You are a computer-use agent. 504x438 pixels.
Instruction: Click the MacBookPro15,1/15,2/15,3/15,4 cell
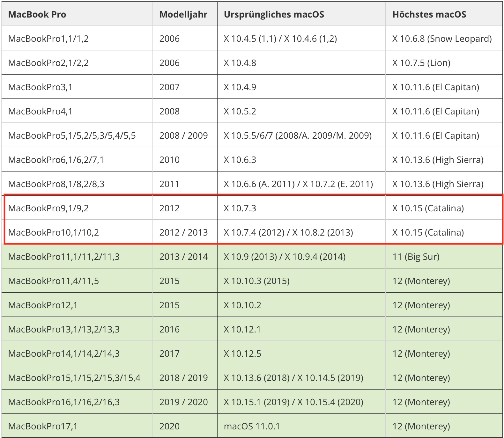[74, 378]
